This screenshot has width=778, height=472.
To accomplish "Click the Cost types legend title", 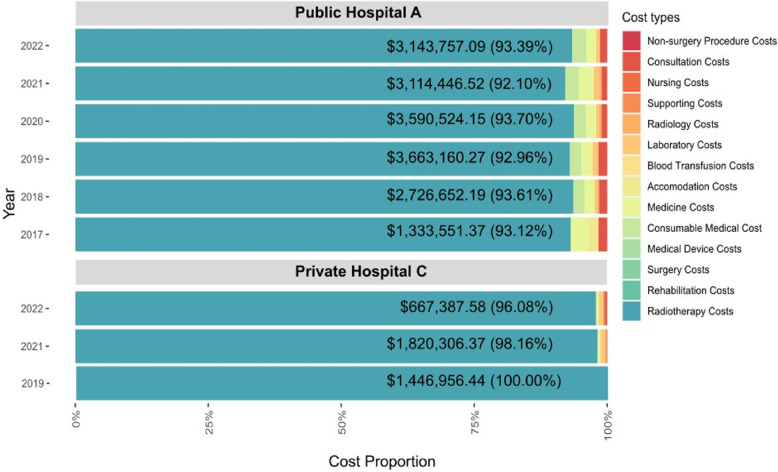I will (x=650, y=18).
